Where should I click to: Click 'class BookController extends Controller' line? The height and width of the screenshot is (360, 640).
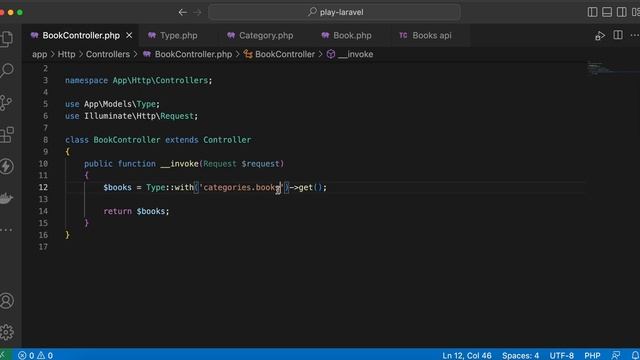coord(158,140)
